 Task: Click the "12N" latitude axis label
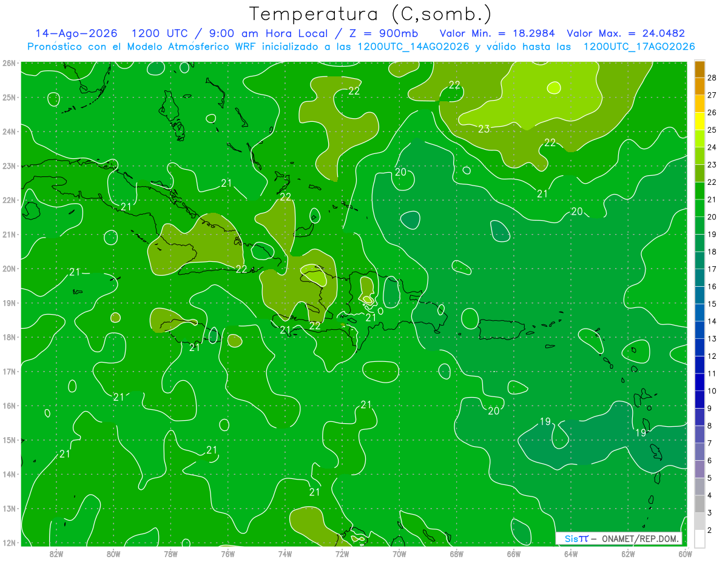tap(8, 543)
